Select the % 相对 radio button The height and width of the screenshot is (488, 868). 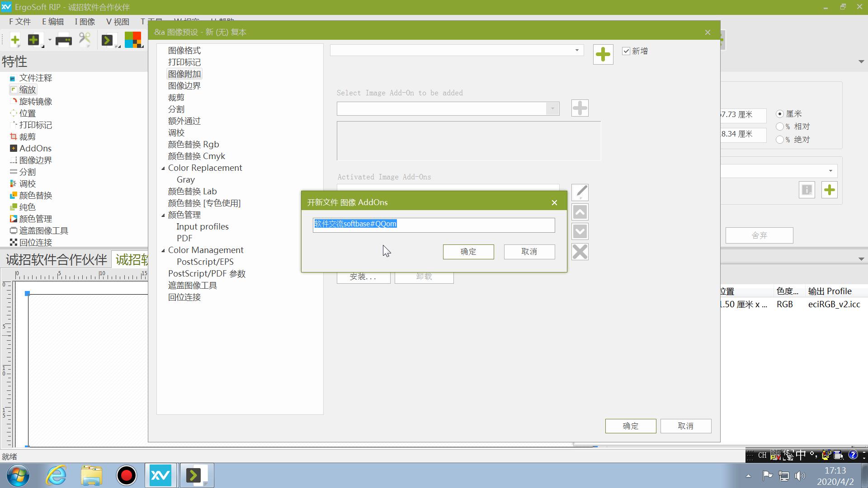[x=780, y=127]
